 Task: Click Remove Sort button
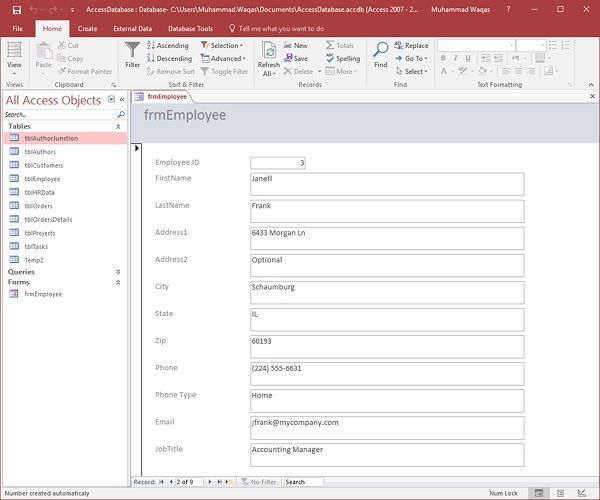coord(171,72)
